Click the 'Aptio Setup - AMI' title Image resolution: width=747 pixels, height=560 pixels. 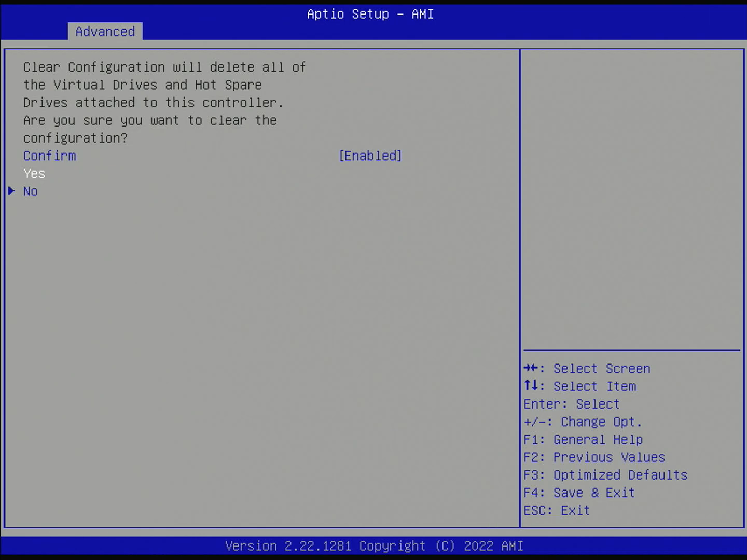370,14
